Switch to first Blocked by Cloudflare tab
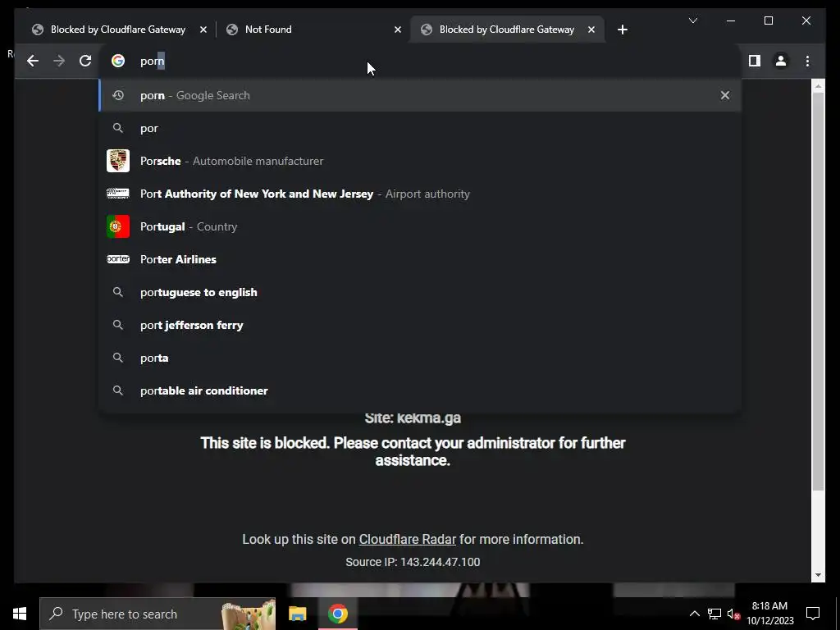Image resolution: width=840 pixels, height=630 pixels. click(x=118, y=30)
